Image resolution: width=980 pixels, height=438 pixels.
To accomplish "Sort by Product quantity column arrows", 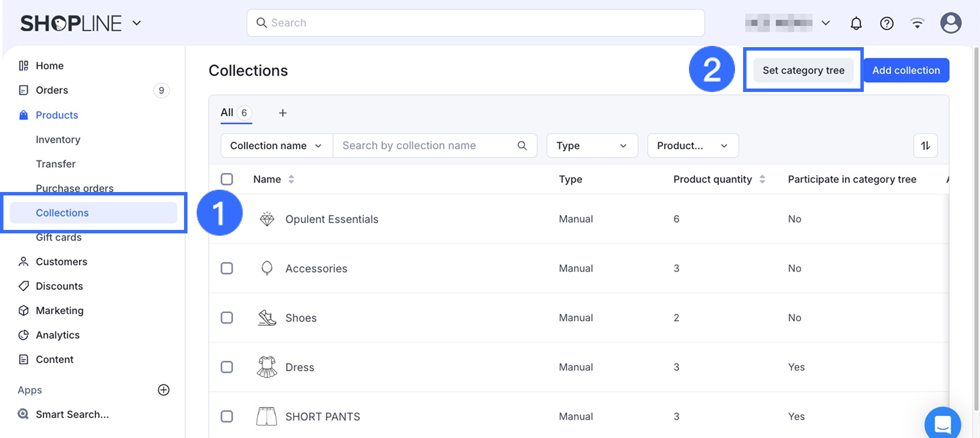I will point(762,179).
